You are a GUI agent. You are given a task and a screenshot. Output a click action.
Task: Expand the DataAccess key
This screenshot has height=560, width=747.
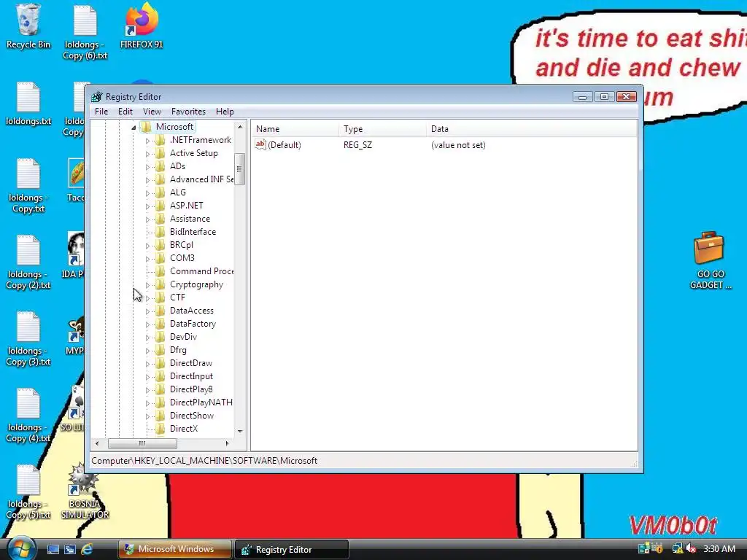[x=147, y=311]
